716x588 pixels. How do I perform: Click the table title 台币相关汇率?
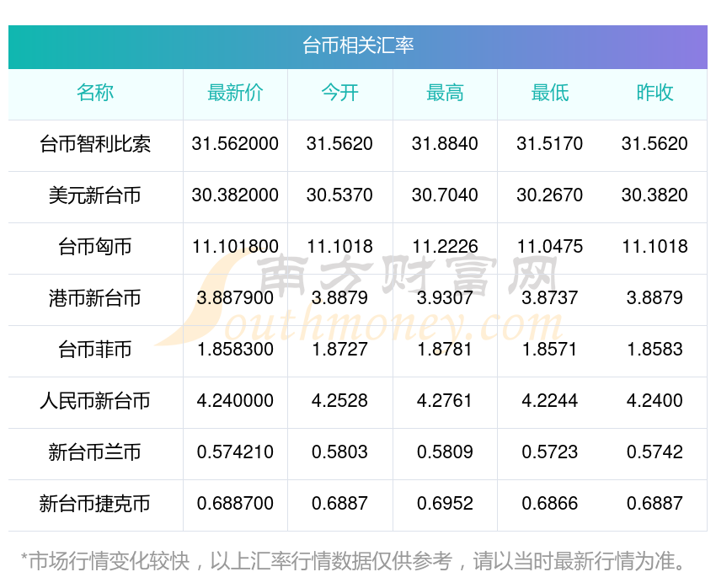[358, 45]
